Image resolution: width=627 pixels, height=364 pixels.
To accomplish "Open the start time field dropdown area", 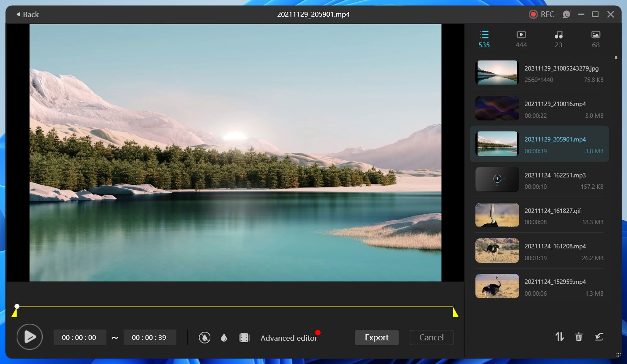I will pyautogui.click(x=80, y=337).
